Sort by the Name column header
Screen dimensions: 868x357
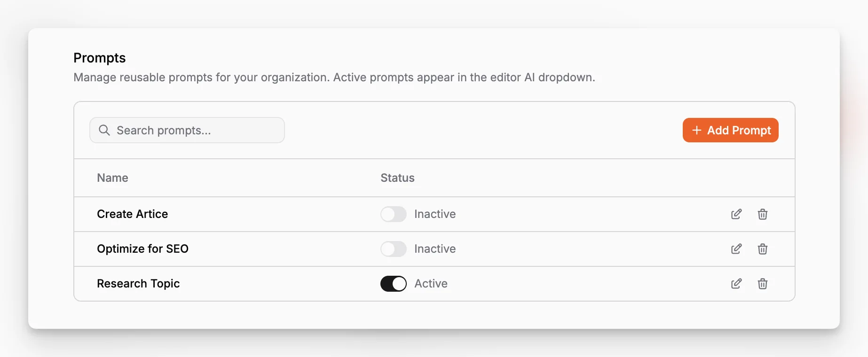click(112, 178)
